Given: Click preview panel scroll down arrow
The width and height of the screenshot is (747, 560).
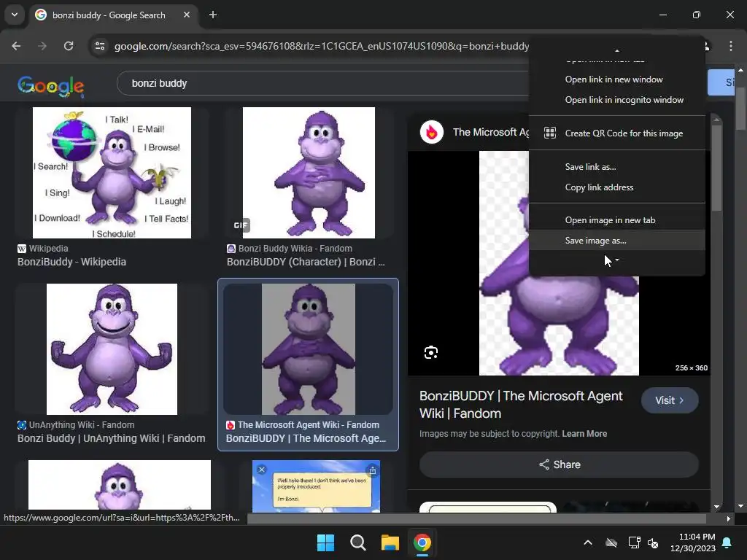Looking at the screenshot, I should pyautogui.click(x=716, y=507).
